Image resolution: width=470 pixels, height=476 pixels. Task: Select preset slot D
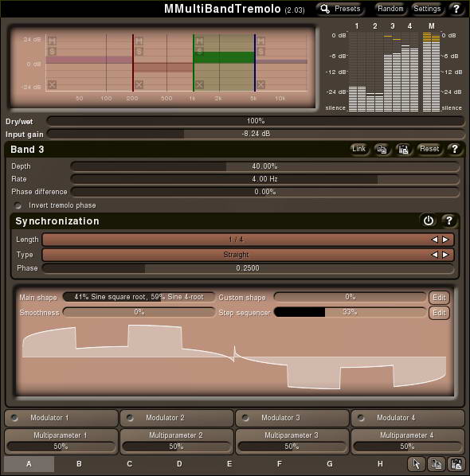[x=179, y=464]
